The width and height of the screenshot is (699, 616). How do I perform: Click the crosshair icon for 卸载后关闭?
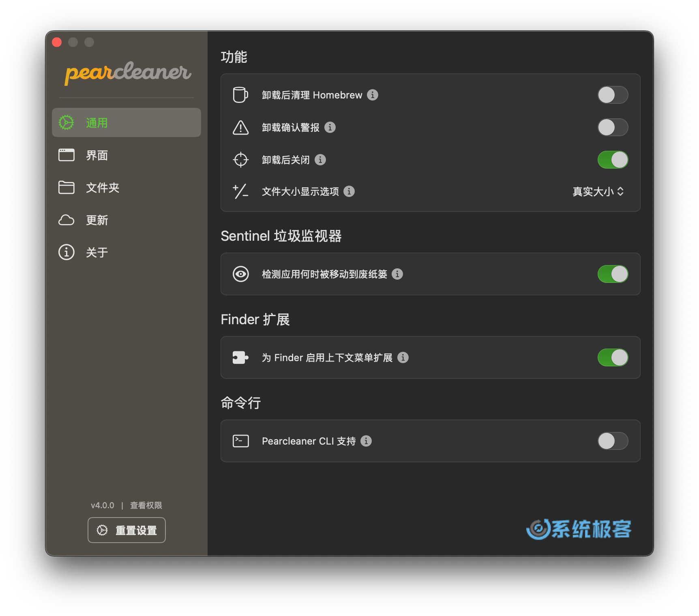coord(240,160)
